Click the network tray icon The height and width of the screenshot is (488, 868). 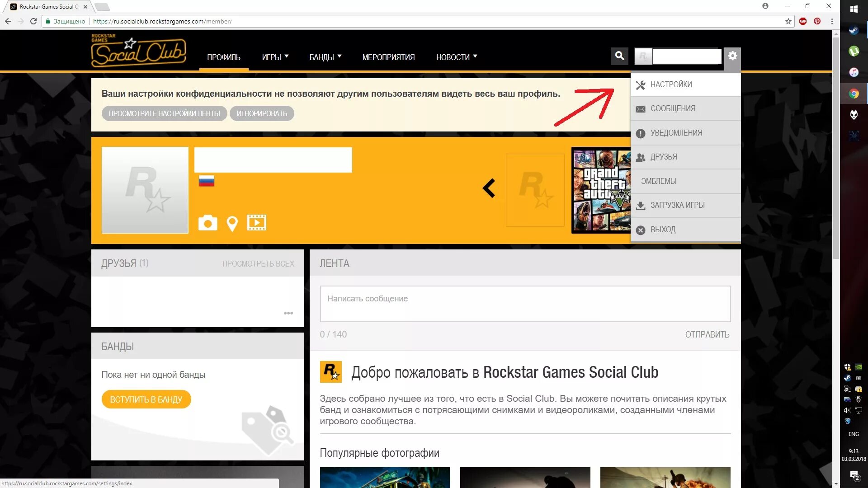859,410
